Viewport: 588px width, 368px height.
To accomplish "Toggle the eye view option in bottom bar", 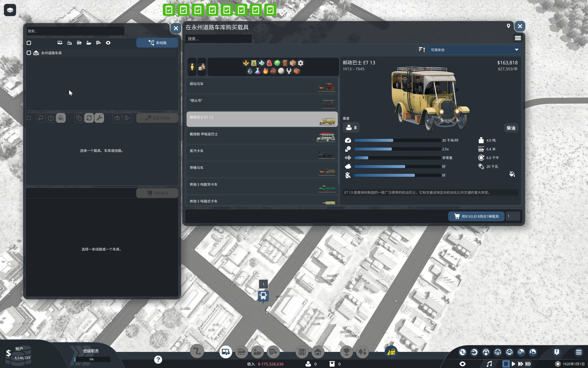I will pos(462,364).
